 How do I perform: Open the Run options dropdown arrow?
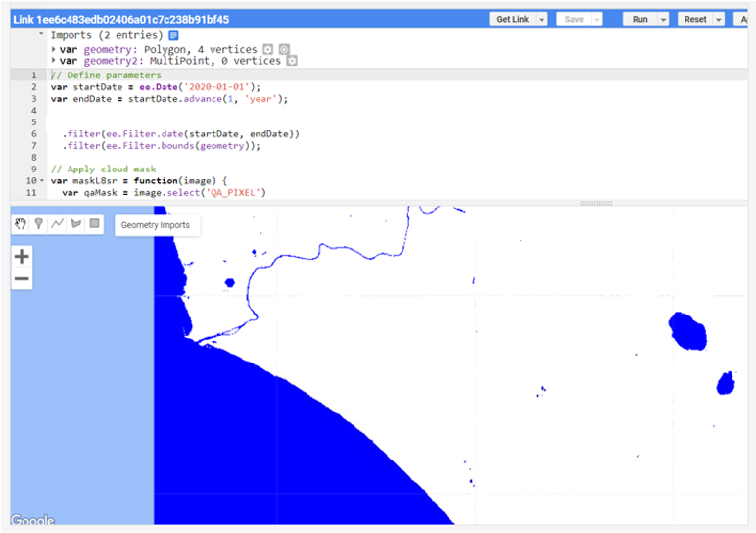pyautogui.click(x=663, y=20)
